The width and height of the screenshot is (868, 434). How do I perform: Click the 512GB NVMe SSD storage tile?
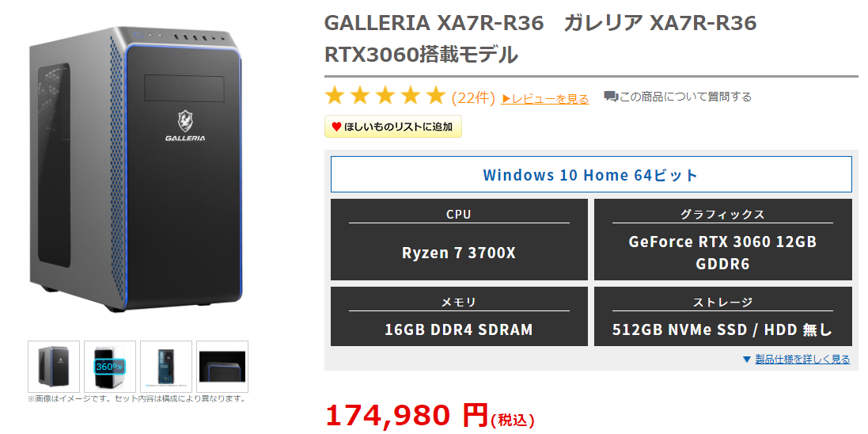point(723,317)
